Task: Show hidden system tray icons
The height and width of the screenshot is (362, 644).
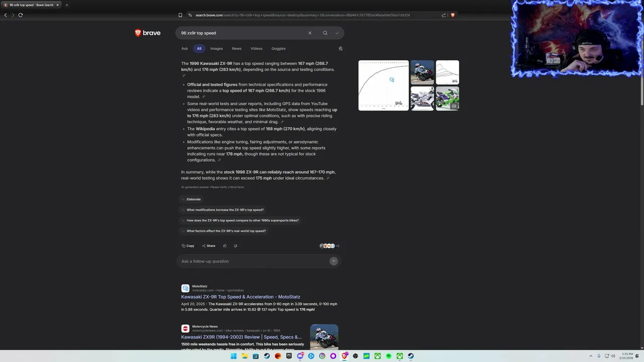Action: click(591, 356)
